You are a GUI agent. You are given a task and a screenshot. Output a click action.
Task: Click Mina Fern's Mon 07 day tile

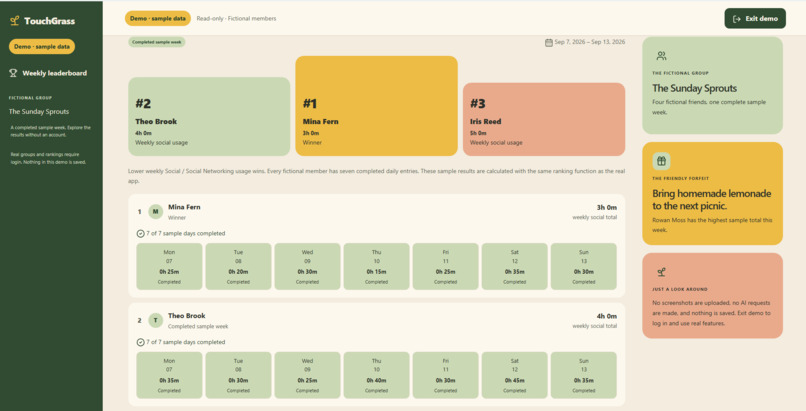(x=169, y=267)
